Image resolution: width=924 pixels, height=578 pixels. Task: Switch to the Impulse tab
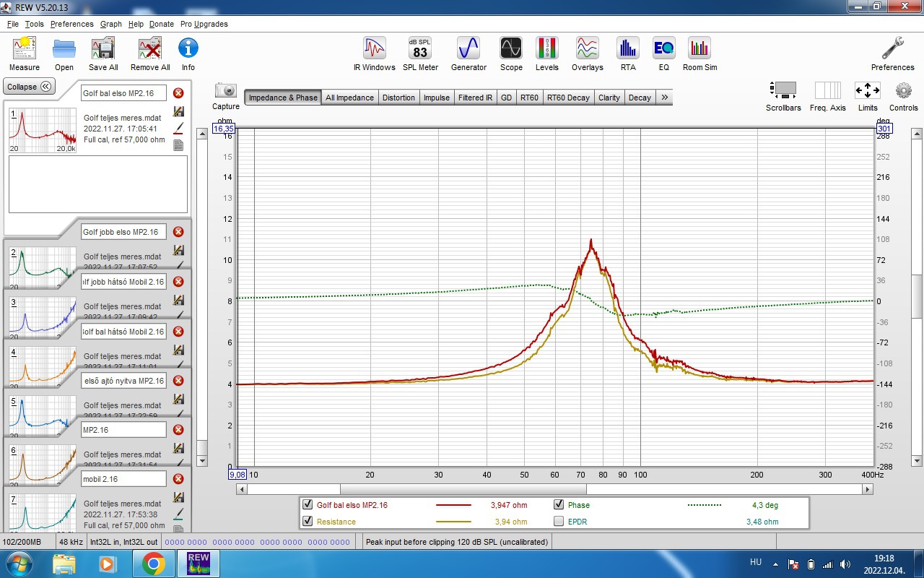click(x=437, y=98)
